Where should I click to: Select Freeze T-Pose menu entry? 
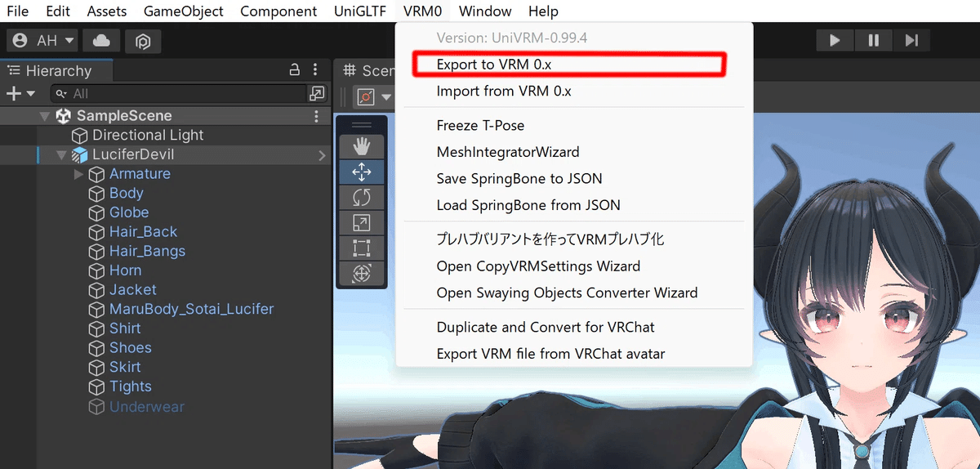[x=480, y=125]
